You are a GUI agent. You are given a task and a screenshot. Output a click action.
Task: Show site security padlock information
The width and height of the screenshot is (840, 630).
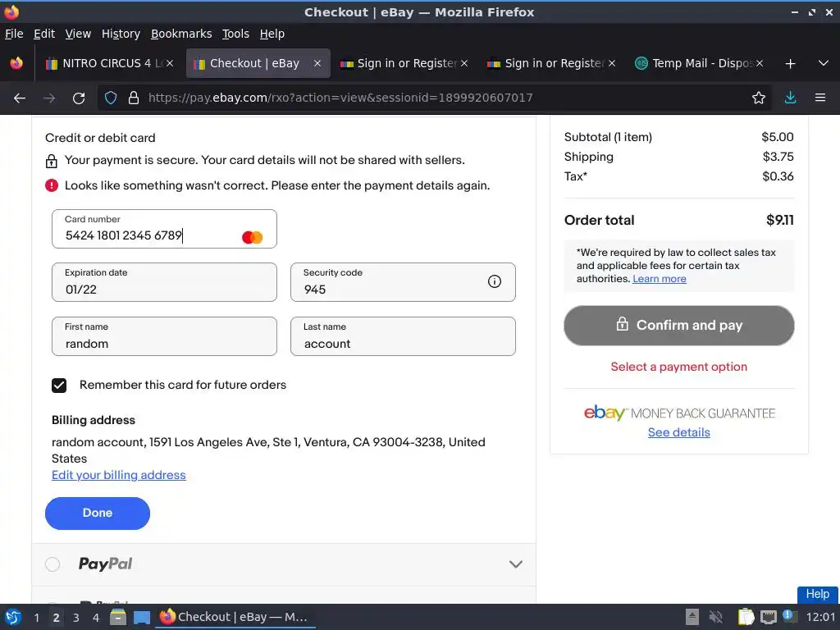coord(134,98)
